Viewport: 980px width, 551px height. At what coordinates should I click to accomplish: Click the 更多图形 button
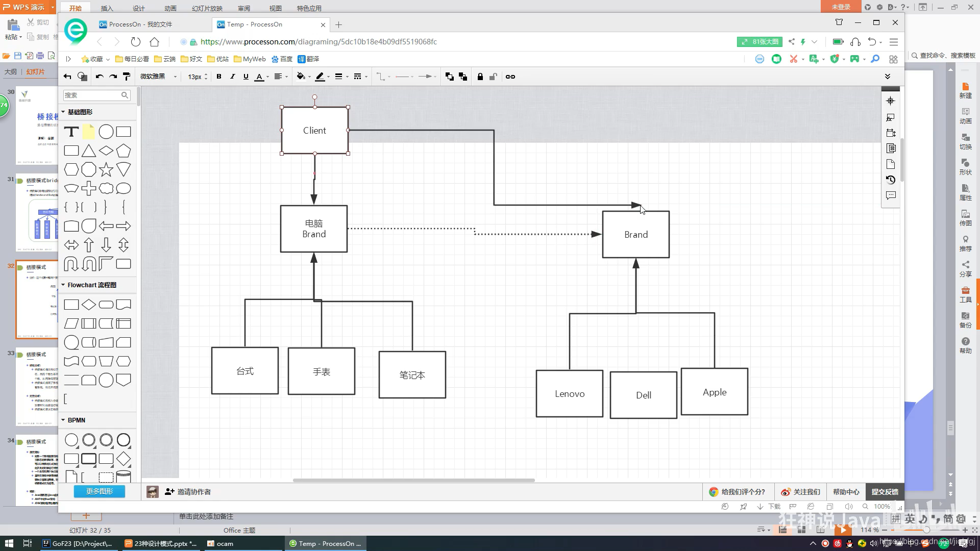pyautogui.click(x=100, y=491)
